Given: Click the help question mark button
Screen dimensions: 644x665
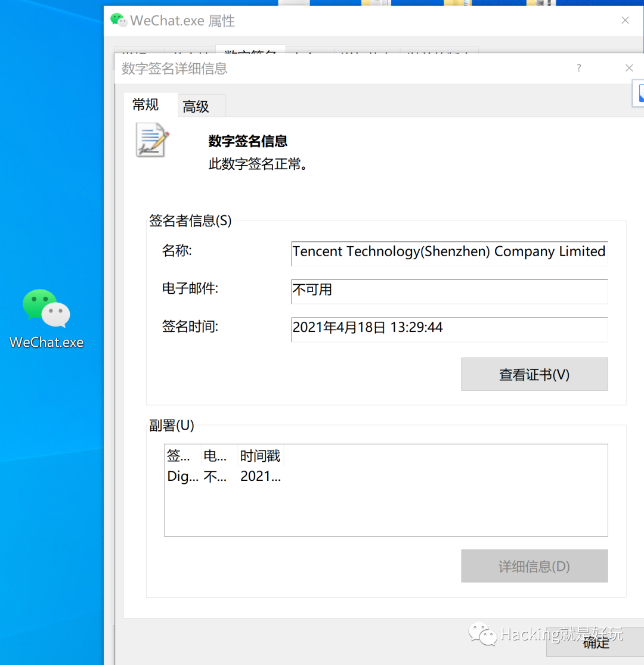Looking at the screenshot, I should coord(579,69).
